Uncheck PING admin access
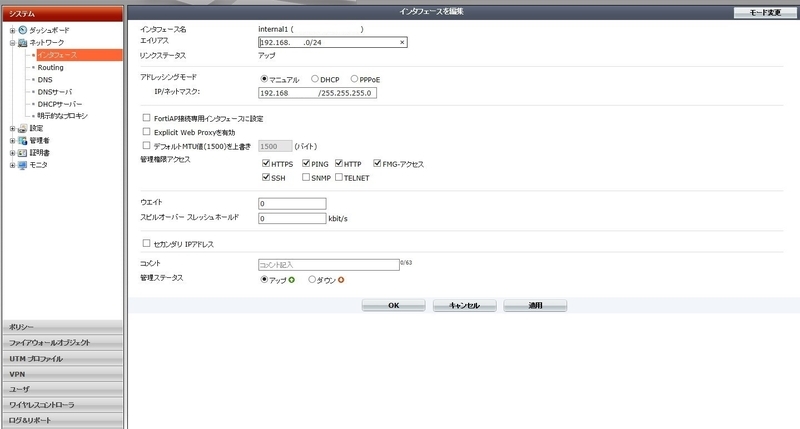Image resolution: width=800 pixels, height=429 pixels. (306, 163)
